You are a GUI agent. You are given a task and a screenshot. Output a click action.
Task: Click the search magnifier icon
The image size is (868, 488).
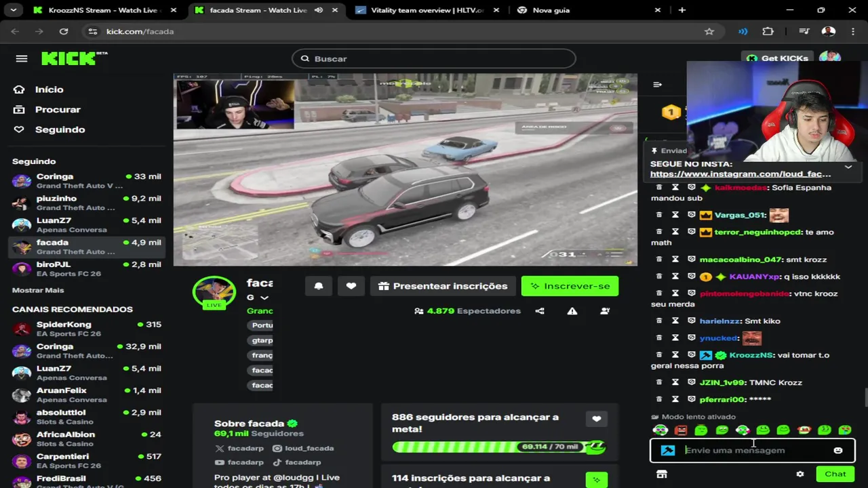click(305, 59)
